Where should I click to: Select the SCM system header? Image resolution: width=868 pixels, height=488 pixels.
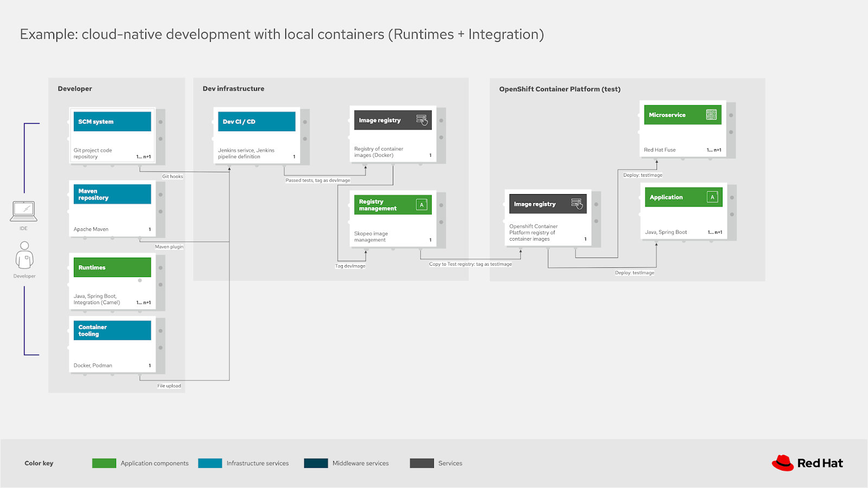point(112,121)
